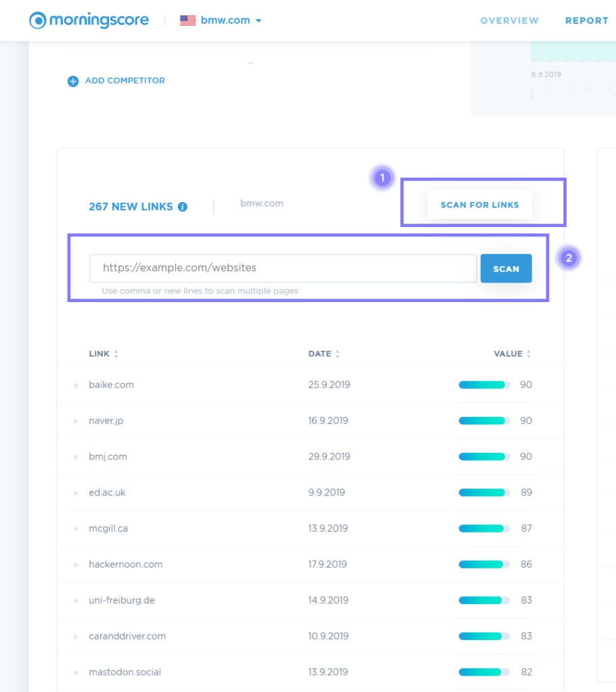Click the value bar for mastodon.social
This screenshot has width=616, height=692.
tap(484, 672)
